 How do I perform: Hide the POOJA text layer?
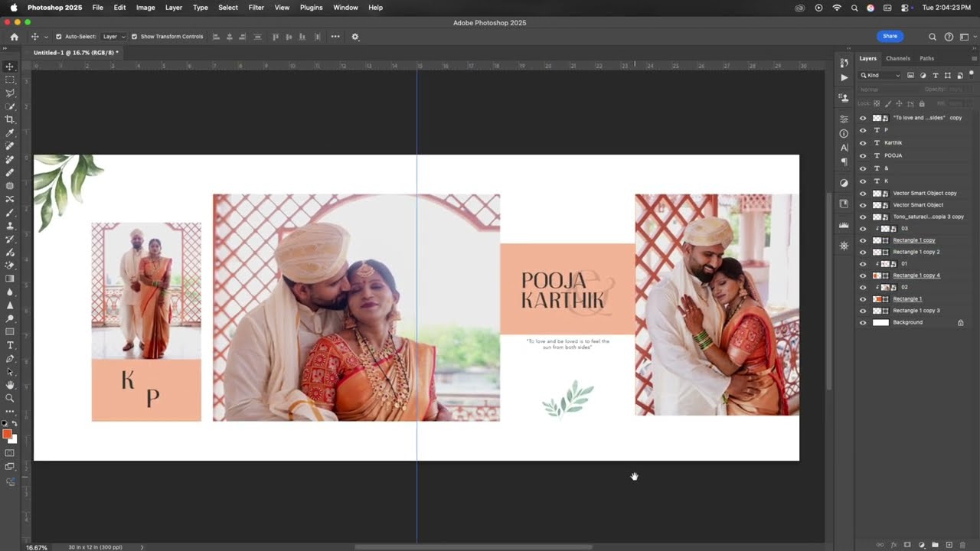[x=863, y=155]
